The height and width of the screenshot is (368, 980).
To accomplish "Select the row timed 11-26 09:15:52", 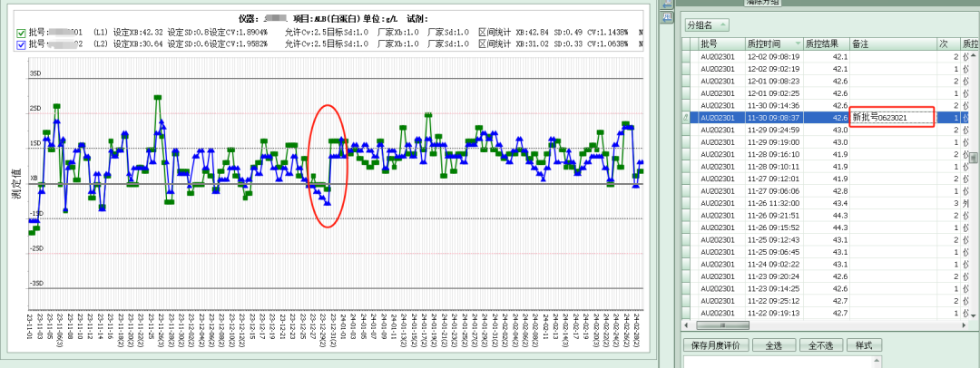I will click(825, 228).
